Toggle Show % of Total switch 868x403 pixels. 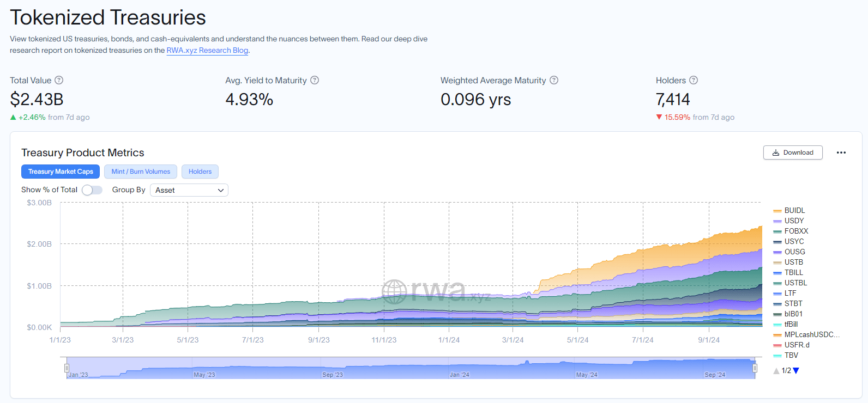tap(92, 190)
